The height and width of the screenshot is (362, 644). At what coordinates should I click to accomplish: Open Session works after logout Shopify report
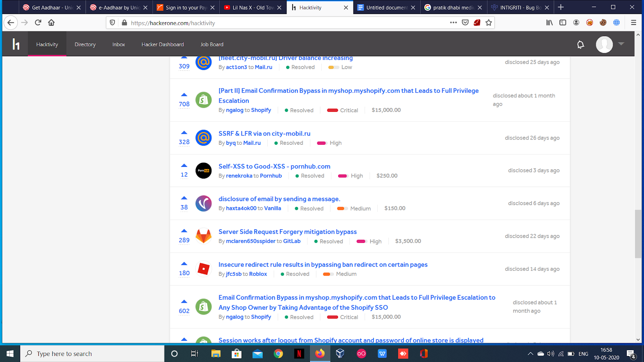pos(351,340)
